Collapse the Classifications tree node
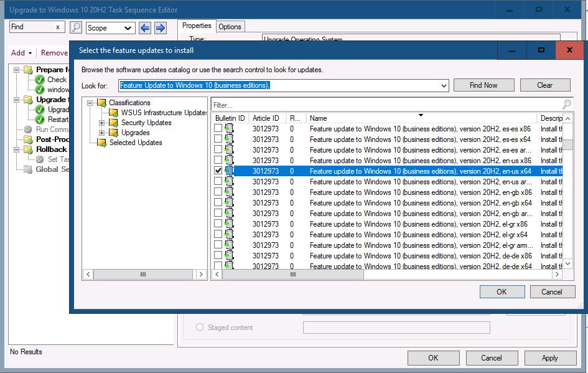 90,103
